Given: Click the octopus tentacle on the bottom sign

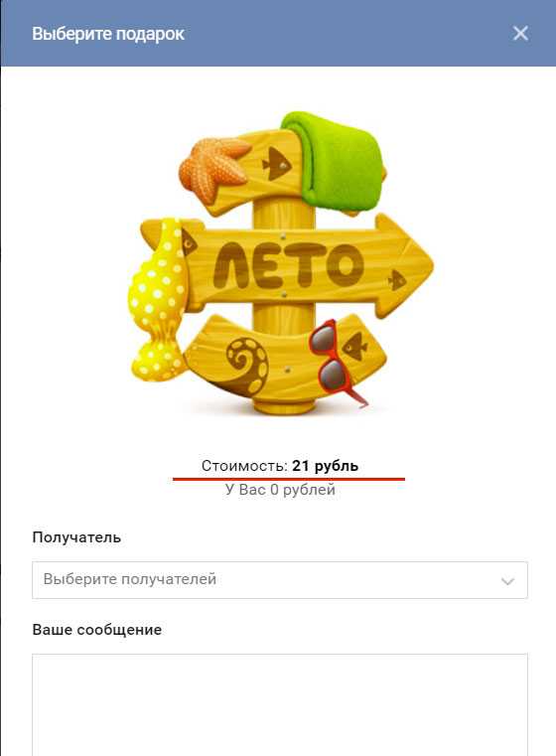Looking at the screenshot, I should 248,365.
